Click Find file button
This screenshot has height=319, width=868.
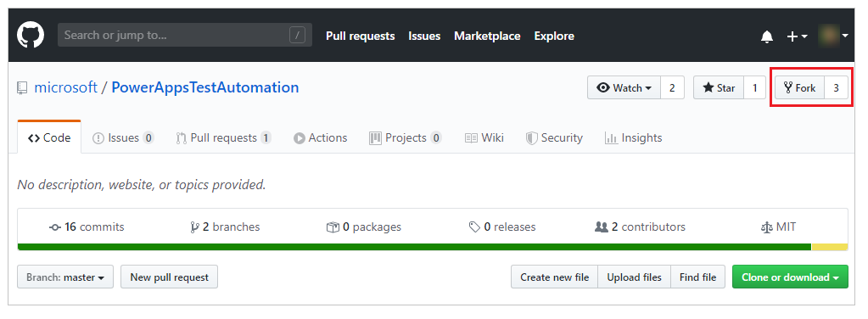[x=698, y=277]
